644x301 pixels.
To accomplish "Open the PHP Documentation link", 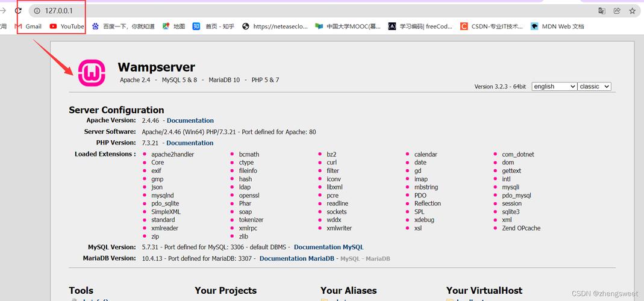I will 190,143.
